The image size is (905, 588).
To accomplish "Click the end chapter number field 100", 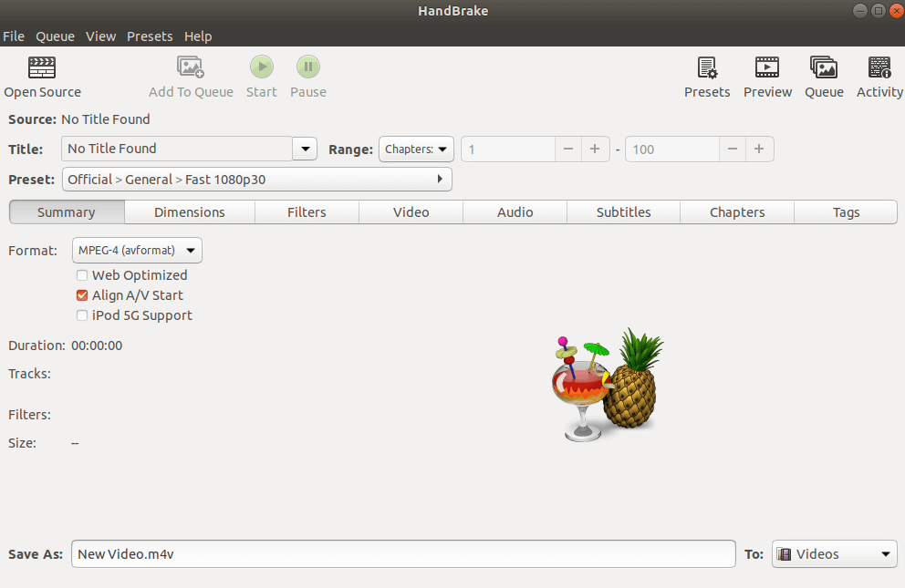I will pos(671,150).
